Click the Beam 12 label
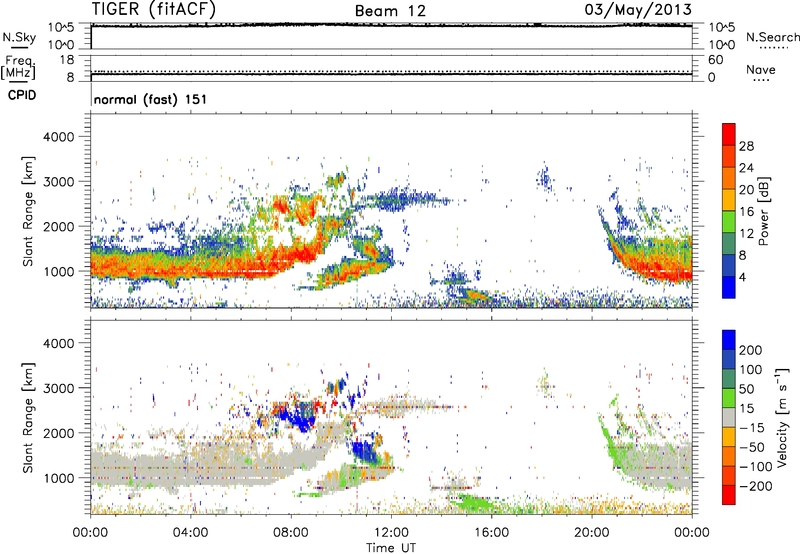Viewport: 800px width, 554px height. [x=390, y=11]
